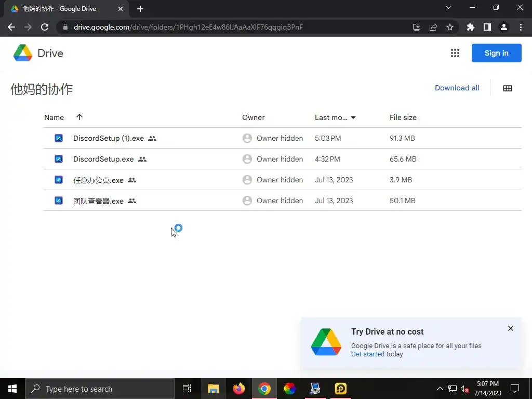Open a new browser tab
532x399 pixels.
140,9
